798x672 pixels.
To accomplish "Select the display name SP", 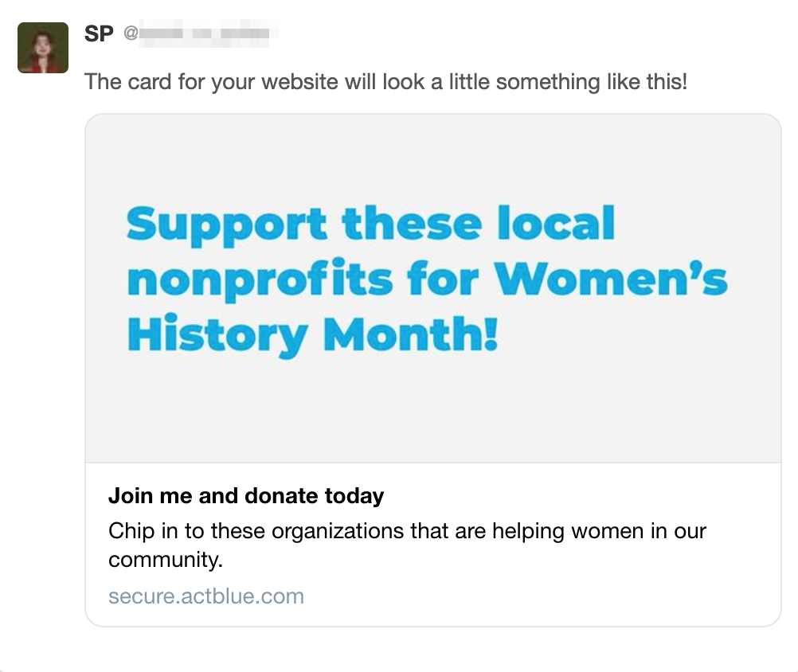I will click(99, 34).
